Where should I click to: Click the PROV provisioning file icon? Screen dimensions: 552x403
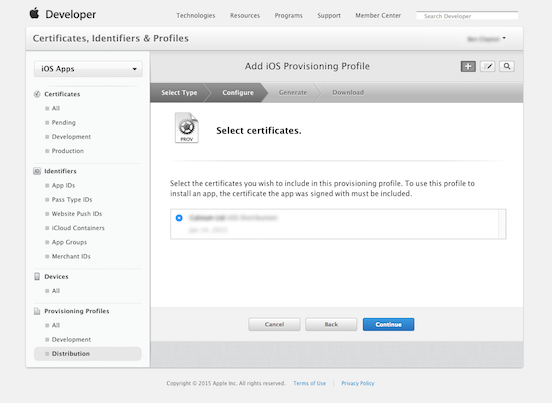(x=187, y=128)
